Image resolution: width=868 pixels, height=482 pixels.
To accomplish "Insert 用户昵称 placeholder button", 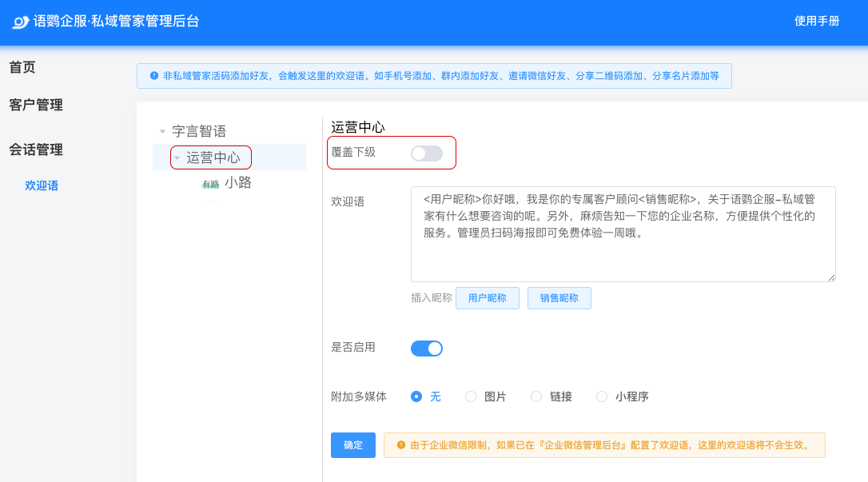I will [487, 298].
